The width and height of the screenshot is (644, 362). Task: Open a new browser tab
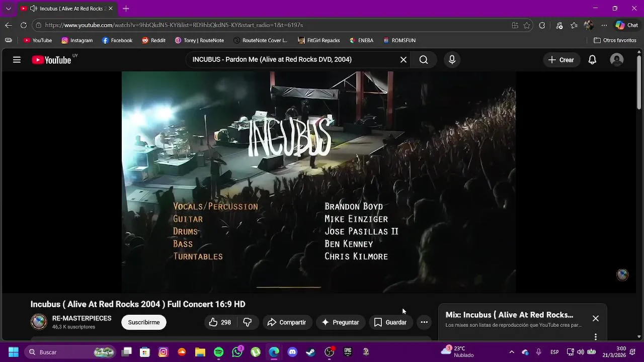coord(126,9)
